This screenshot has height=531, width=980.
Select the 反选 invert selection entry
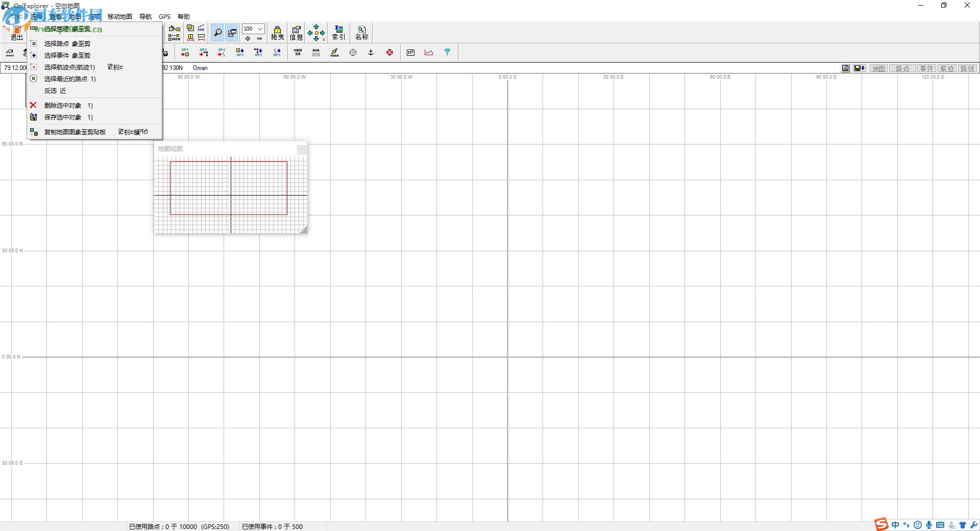95,90
